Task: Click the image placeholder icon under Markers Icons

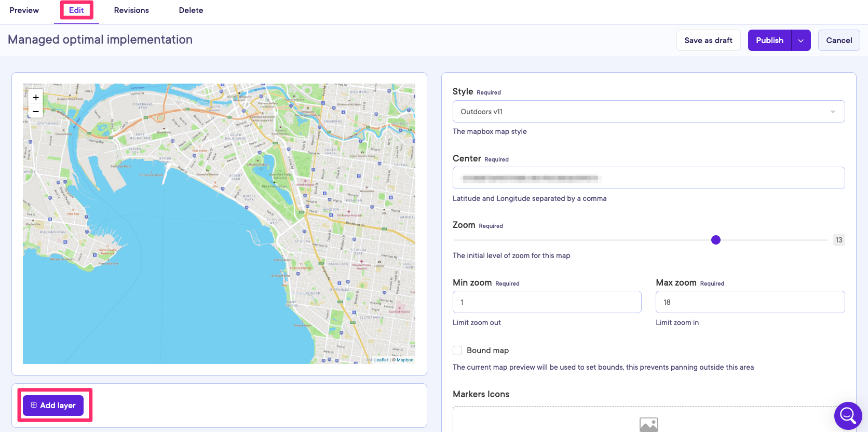Action: (x=648, y=424)
